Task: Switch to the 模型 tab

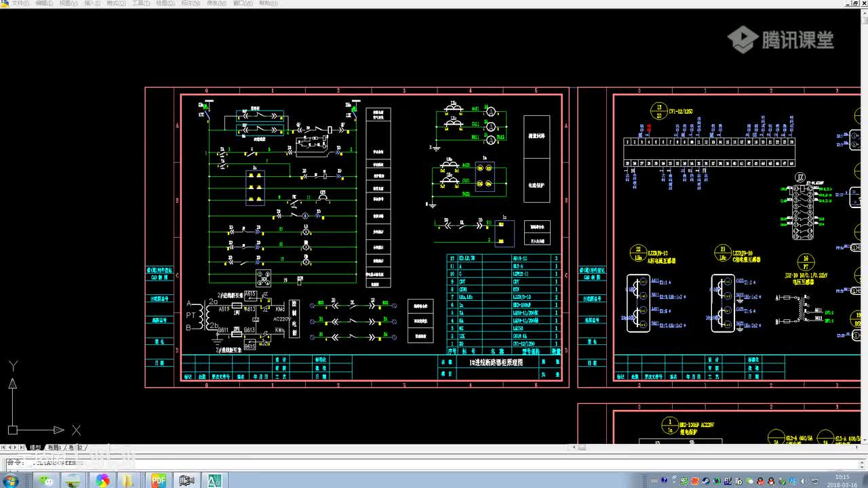Action: (35, 448)
